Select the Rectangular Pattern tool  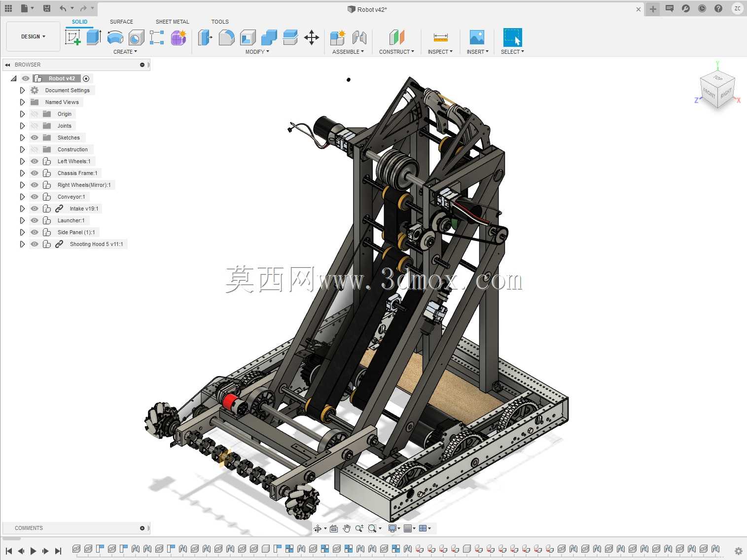pyautogui.click(x=157, y=37)
